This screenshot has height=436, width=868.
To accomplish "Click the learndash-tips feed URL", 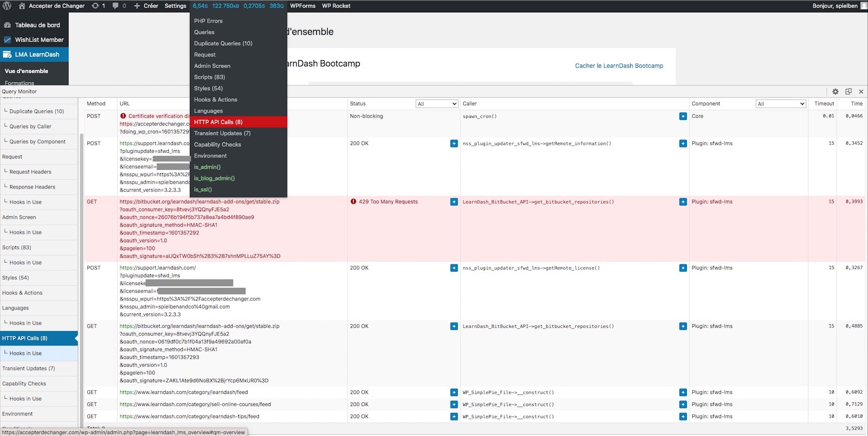I will click(x=189, y=417).
